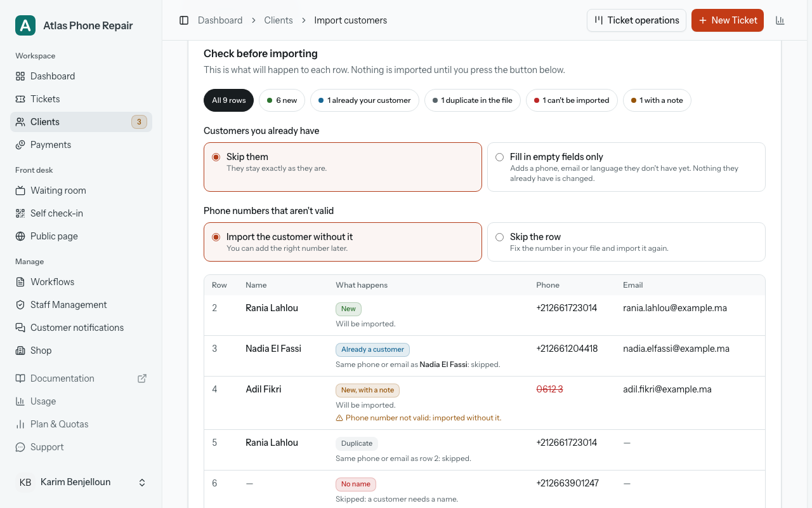Open the chart icon beside New Ticket
The image size is (812, 508).
780,20
